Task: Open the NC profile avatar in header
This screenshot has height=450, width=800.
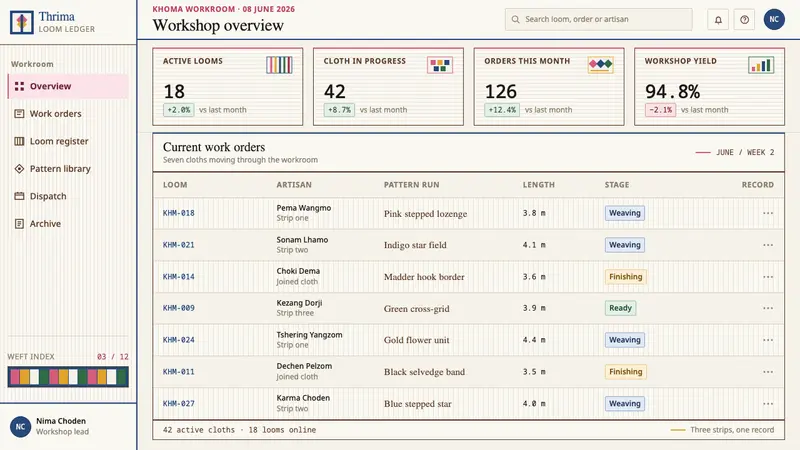Action: [774, 19]
